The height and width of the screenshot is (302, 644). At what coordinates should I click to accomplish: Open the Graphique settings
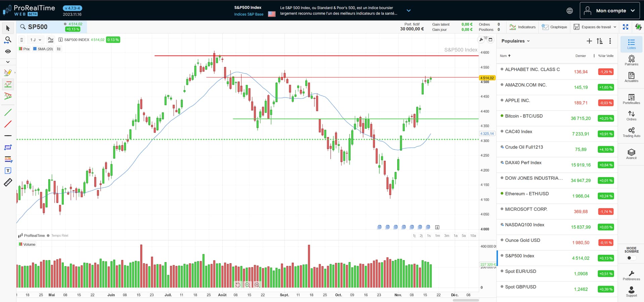[x=554, y=27]
